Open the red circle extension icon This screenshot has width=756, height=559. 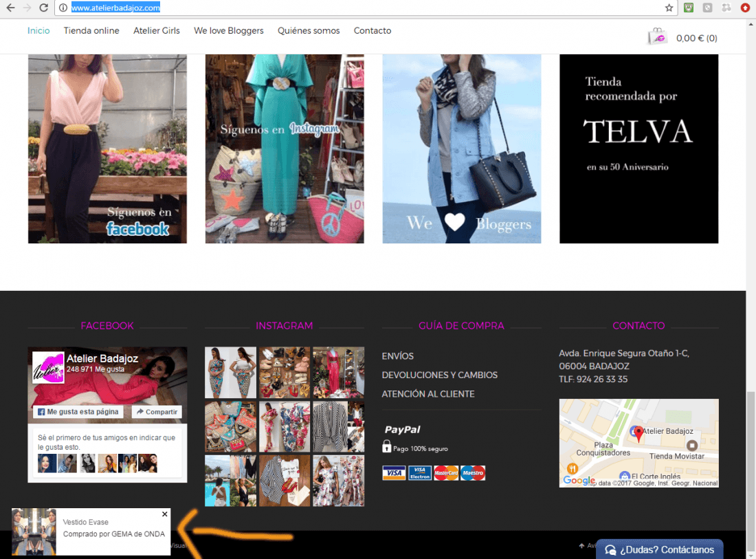745,8
